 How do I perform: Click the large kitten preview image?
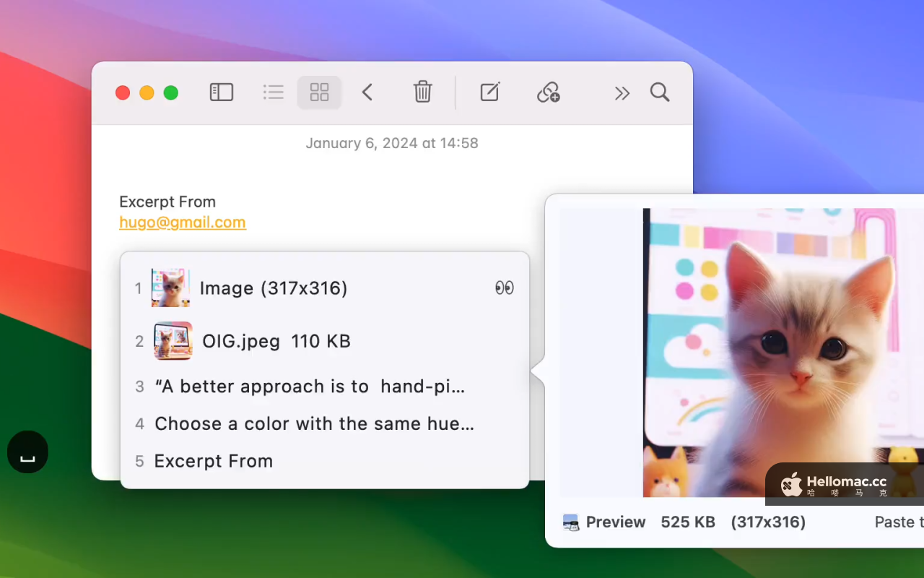click(783, 353)
